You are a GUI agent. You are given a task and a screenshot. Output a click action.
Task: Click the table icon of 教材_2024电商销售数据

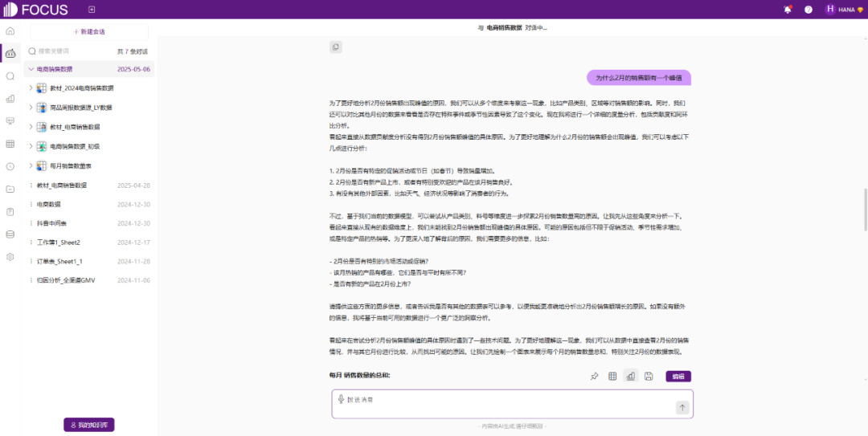point(42,88)
